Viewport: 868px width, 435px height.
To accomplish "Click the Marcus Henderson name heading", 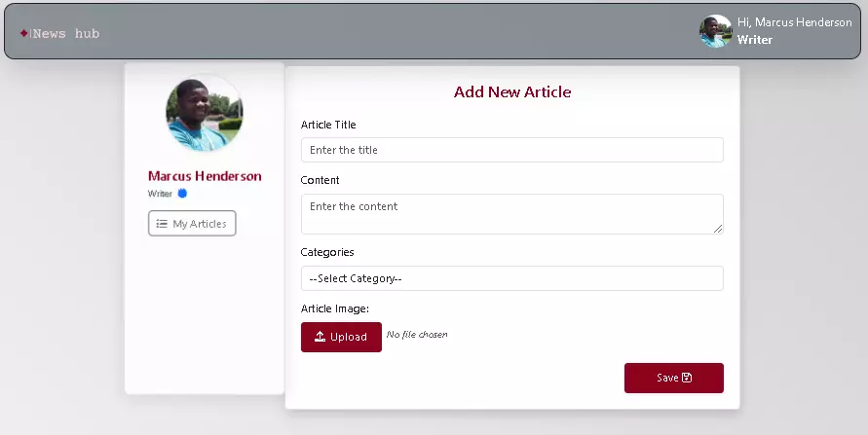I will click(205, 176).
